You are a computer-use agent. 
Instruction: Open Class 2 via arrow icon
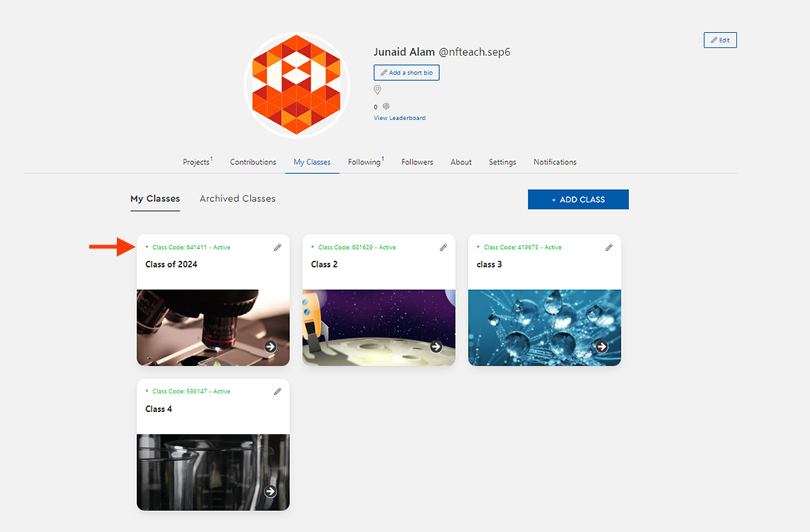click(436, 347)
